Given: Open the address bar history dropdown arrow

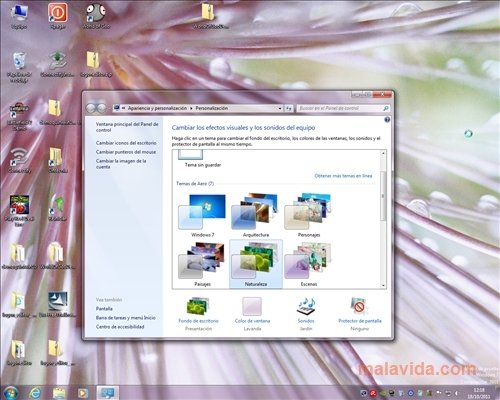Looking at the screenshot, I should [x=280, y=108].
